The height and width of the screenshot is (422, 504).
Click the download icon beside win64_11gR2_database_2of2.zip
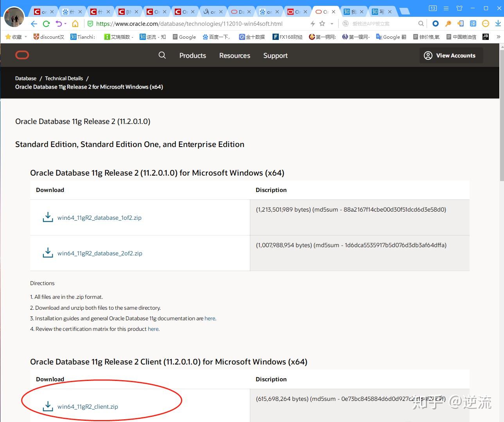tap(48, 253)
